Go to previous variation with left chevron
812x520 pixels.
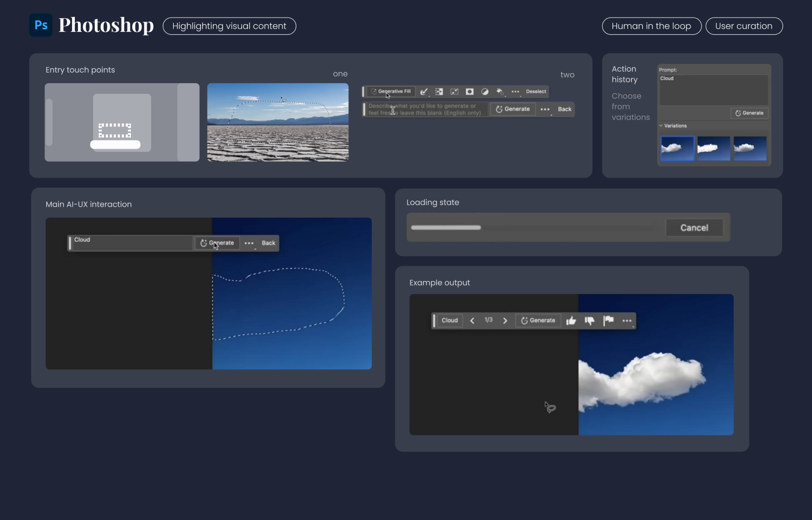pyautogui.click(x=472, y=321)
